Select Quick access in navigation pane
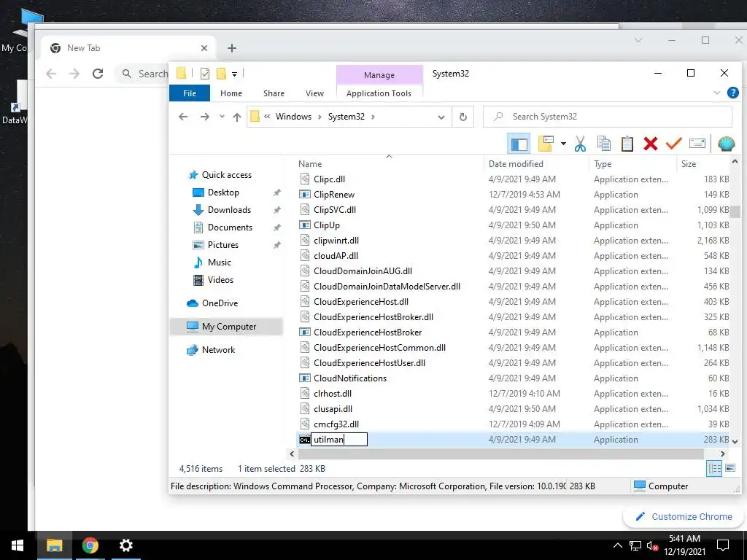This screenshot has height=560, width=747. (227, 175)
